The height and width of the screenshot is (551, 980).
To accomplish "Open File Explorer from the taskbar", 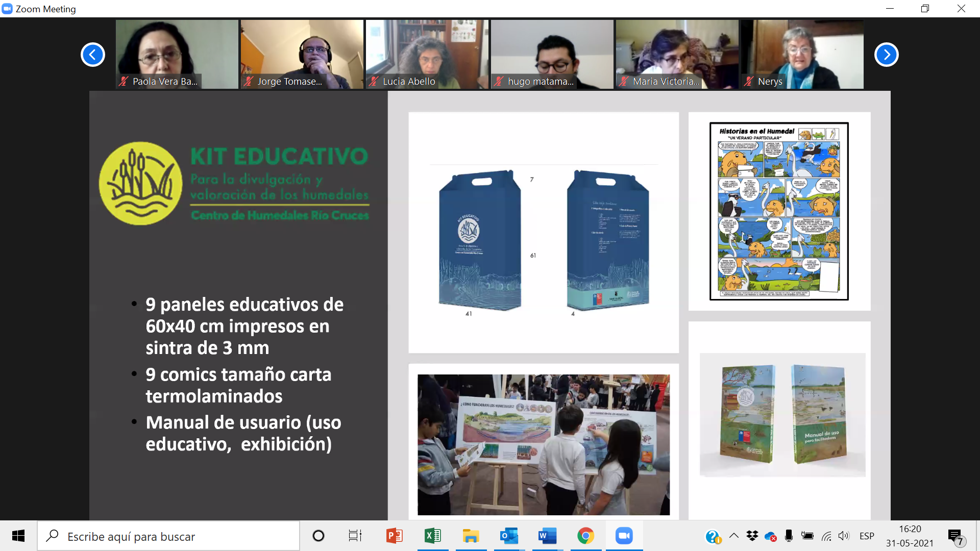I will click(x=471, y=536).
